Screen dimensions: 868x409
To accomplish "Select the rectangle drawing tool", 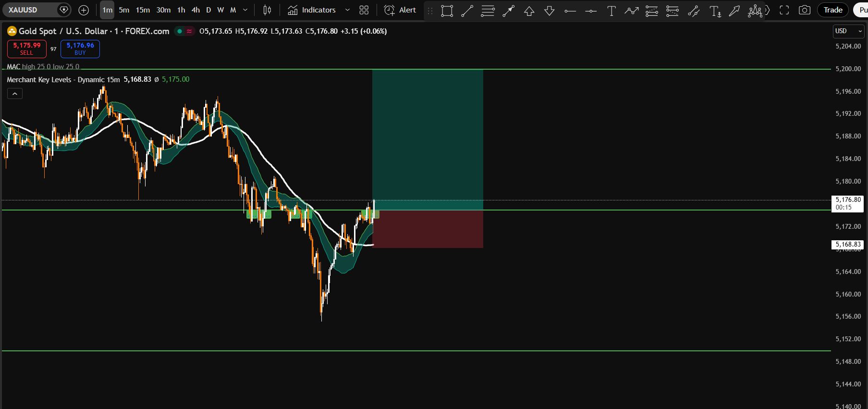I will click(x=447, y=11).
